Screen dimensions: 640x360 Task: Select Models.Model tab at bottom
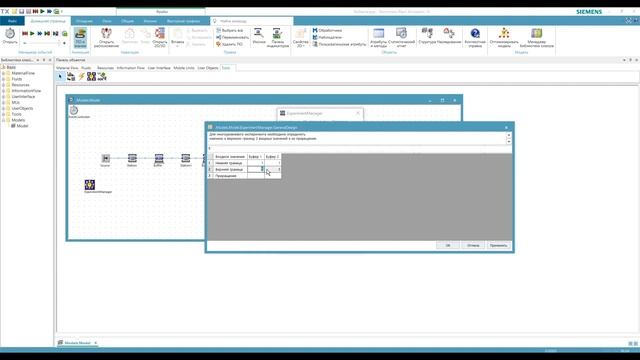77,343
